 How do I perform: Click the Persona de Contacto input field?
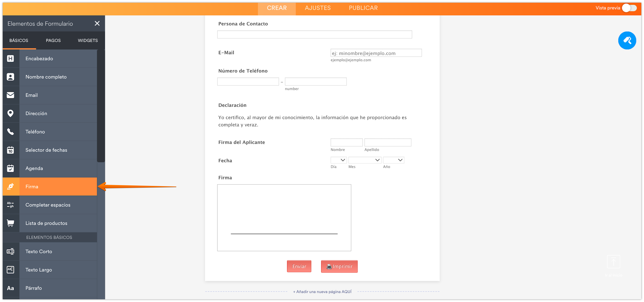(x=314, y=34)
